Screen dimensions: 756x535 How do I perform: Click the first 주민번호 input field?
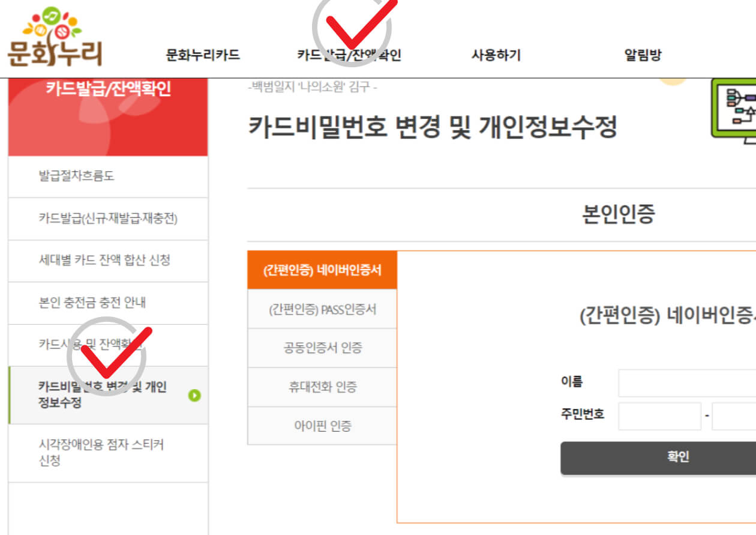(659, 416)
